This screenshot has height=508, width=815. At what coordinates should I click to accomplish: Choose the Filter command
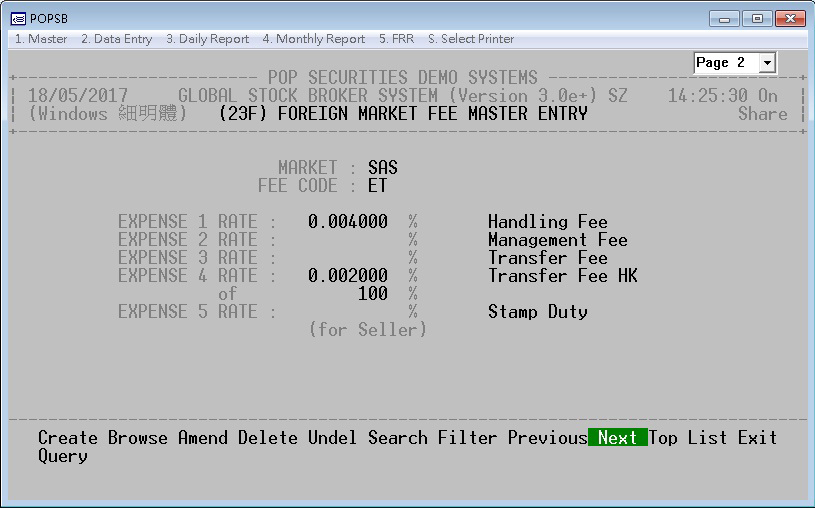[x=467, y=438]
